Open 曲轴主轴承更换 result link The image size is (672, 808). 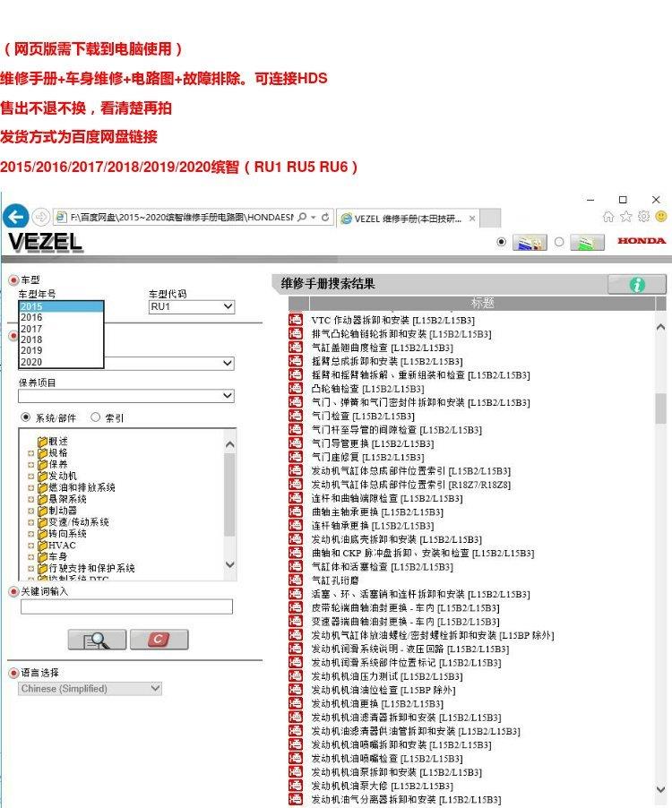(x=377, y=511)
